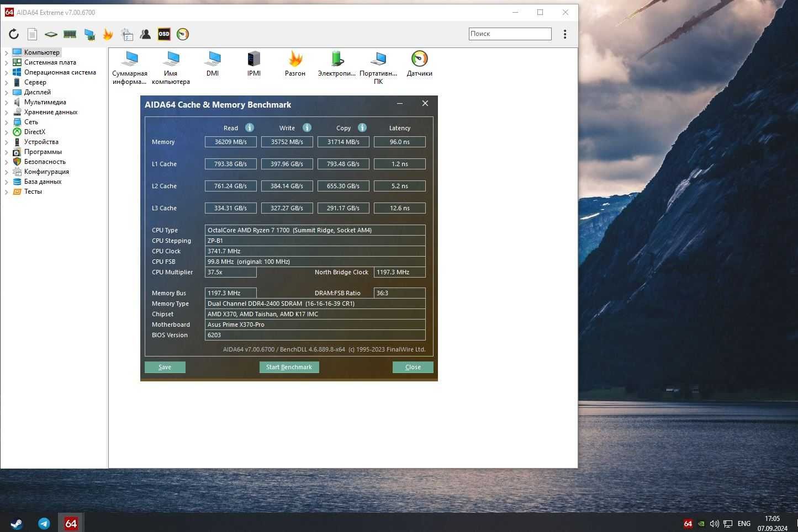Image resolution: width=798 pixels, height=532 pixels.
Task: Open Telegram from the taskbar
Action: pyautogui.click(x=44, y=523)
